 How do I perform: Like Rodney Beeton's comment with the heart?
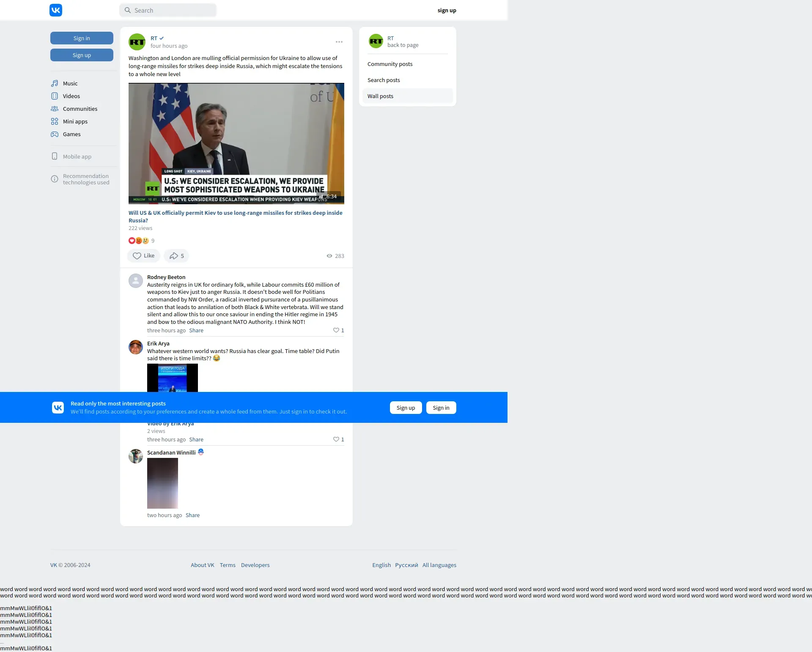pos(336,330)
